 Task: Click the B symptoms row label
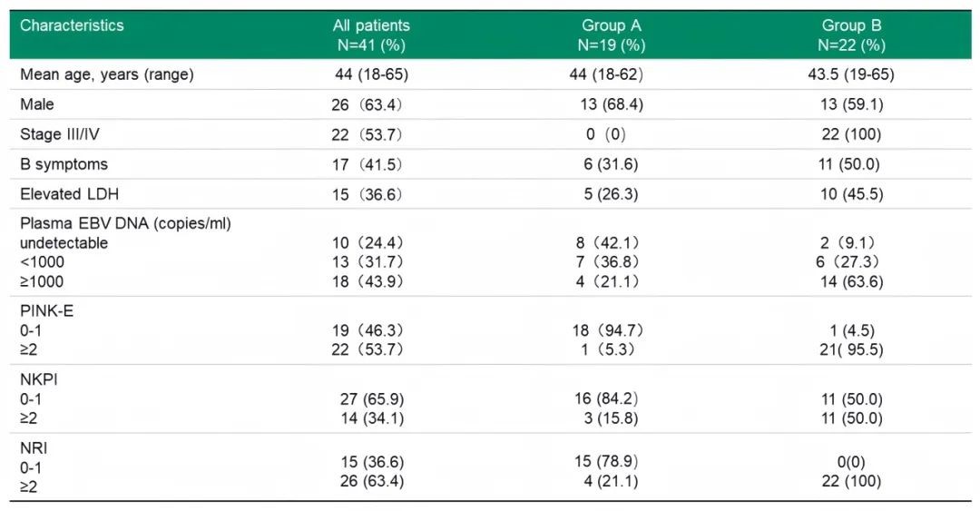click(x=64, y=164)
